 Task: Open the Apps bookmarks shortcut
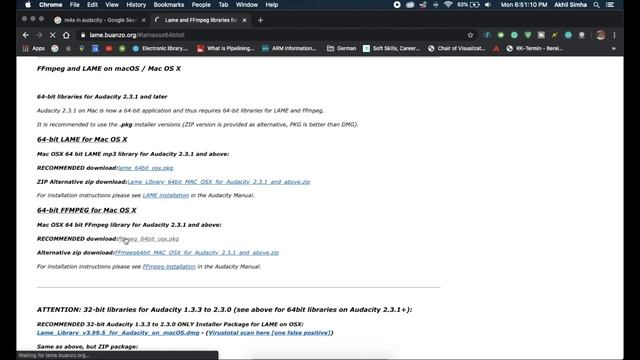tap(34, 49)
